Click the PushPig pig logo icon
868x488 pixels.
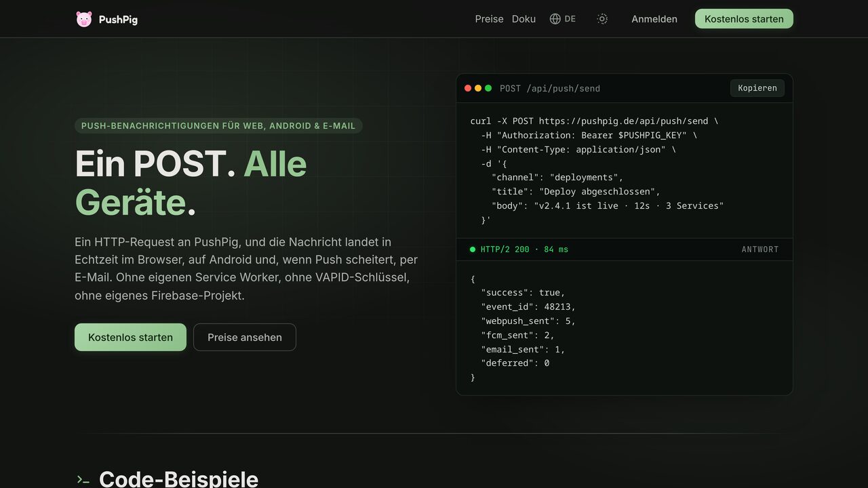tap(84, 19)
